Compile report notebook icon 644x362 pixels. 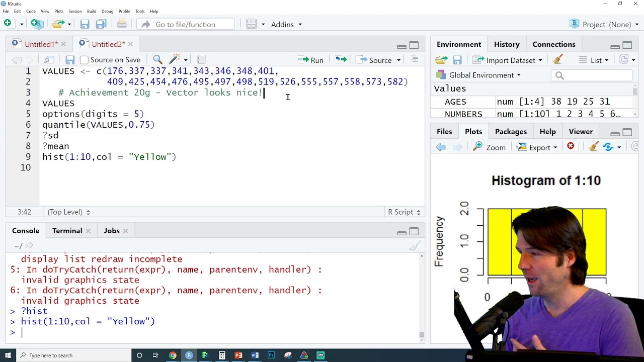click(201, 60)
